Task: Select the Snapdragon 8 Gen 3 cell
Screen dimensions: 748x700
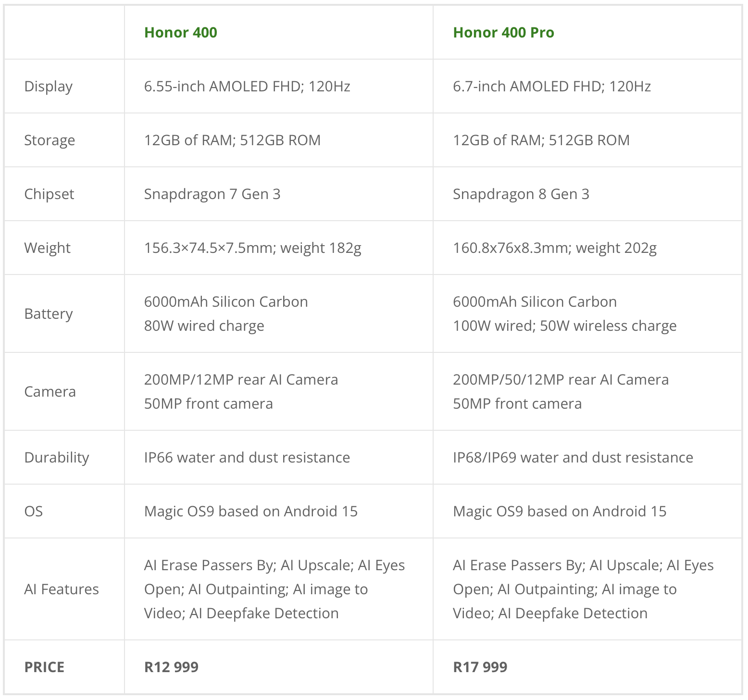Action: [x=521, y=194]
